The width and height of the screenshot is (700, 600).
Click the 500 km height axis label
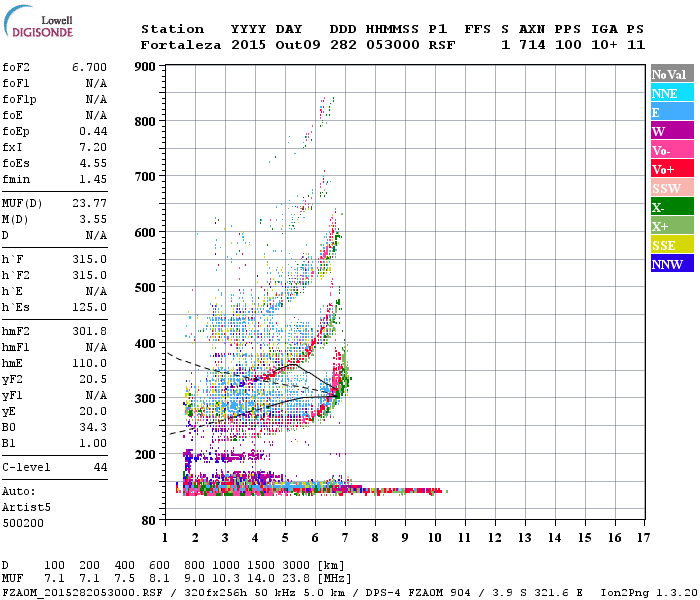pyautogui.click(x=145, y=288)
